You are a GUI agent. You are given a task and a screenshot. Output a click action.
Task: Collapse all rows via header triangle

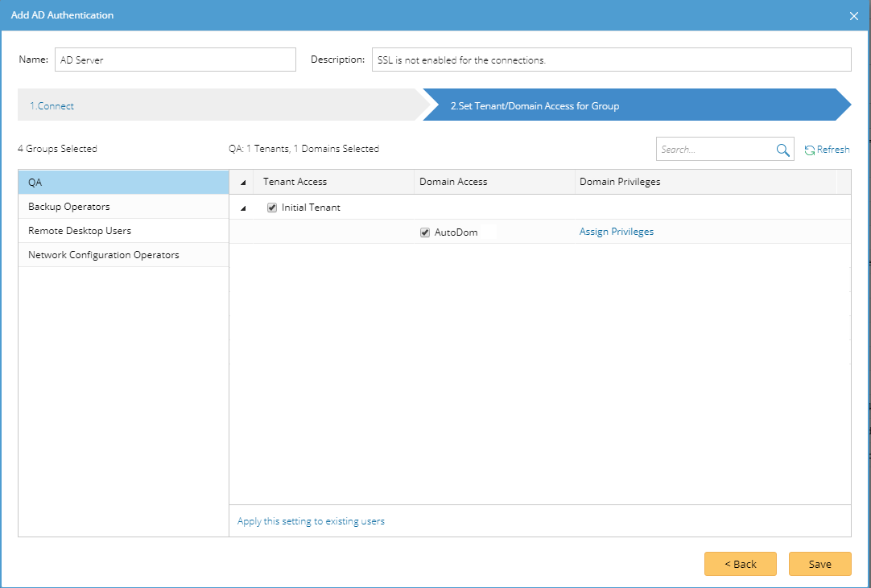click(244, 183)
